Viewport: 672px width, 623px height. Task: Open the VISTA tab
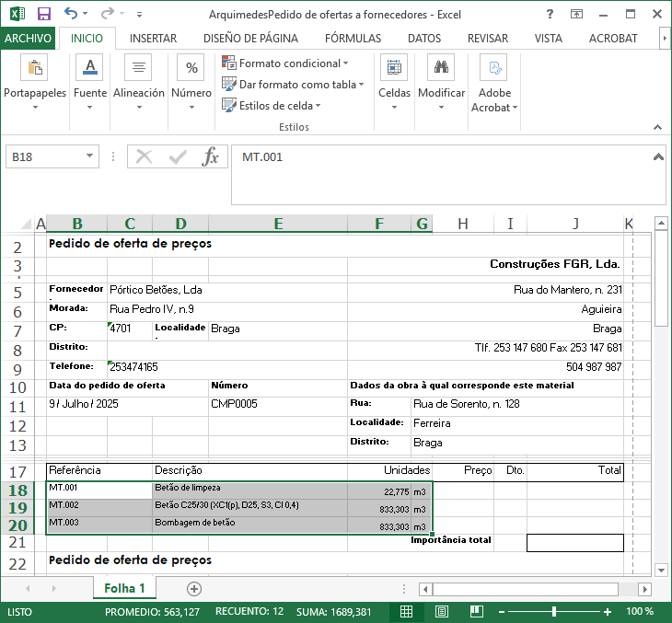[548, 38]
